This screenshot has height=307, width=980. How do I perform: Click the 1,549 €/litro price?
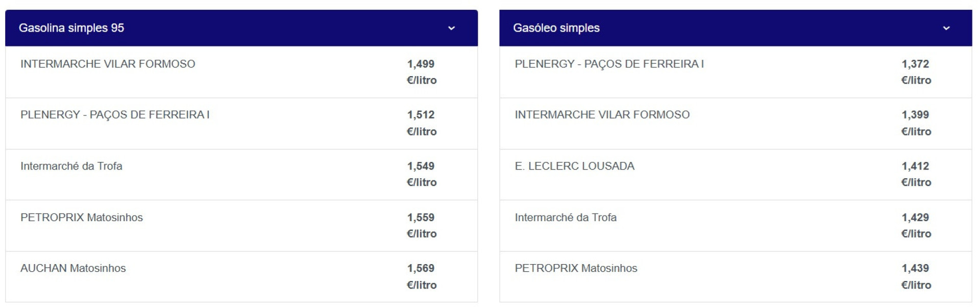pyautogui.click(x=421, y=174)
